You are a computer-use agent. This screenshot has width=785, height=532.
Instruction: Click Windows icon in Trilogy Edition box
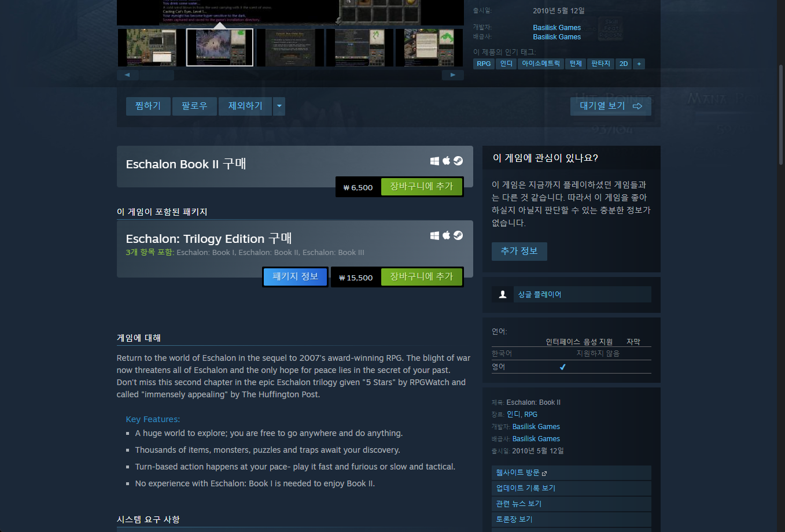coord(434,235)
